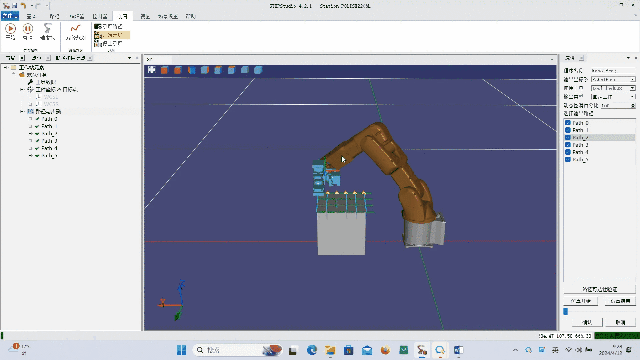Collapse the paths and procedures tree node
The image size is (640, 360).
pyautogui.click(x=22, y=111)
